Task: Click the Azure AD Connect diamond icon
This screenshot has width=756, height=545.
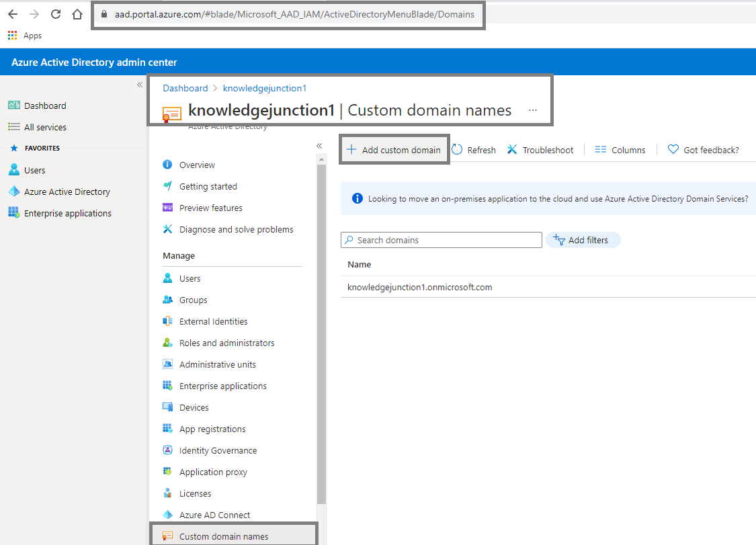Action: click(x=167, y=515)
